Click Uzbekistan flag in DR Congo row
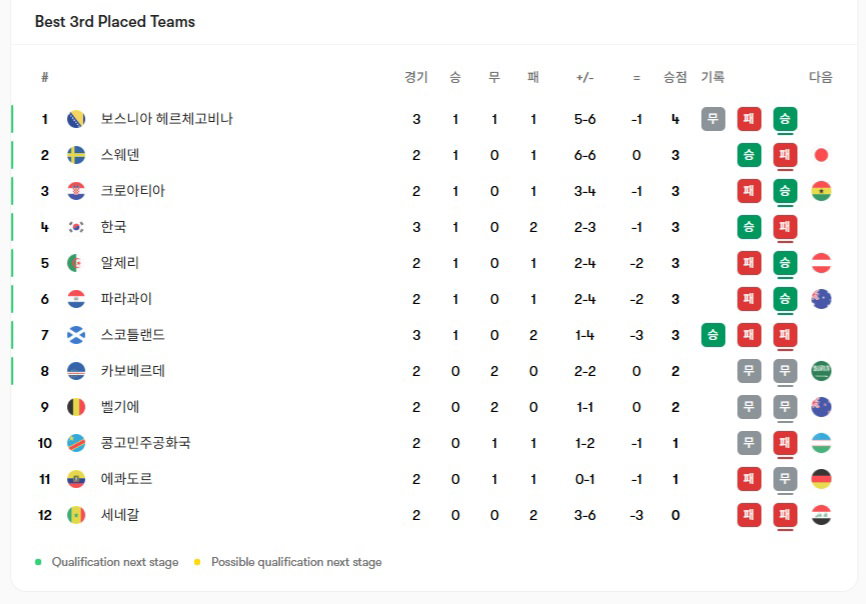This screenshot has height=604, width=866. tap(821, 443)
